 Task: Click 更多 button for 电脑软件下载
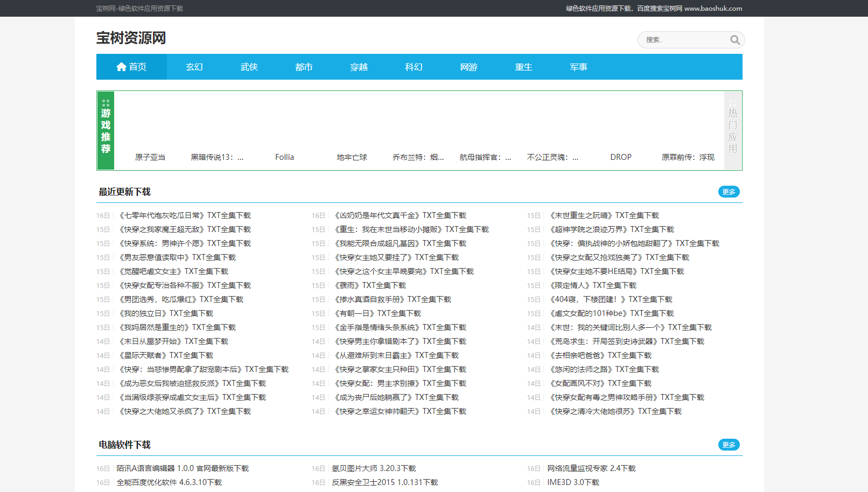729,445
